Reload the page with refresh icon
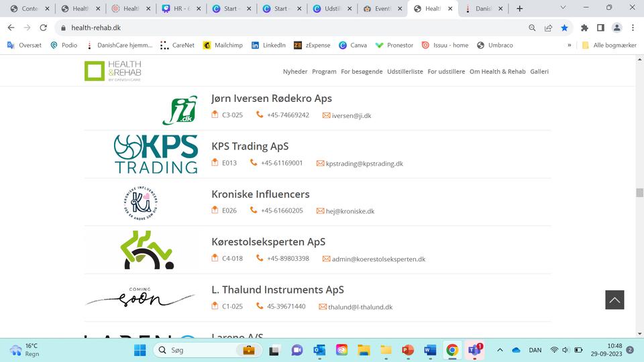 click(43, 27)
